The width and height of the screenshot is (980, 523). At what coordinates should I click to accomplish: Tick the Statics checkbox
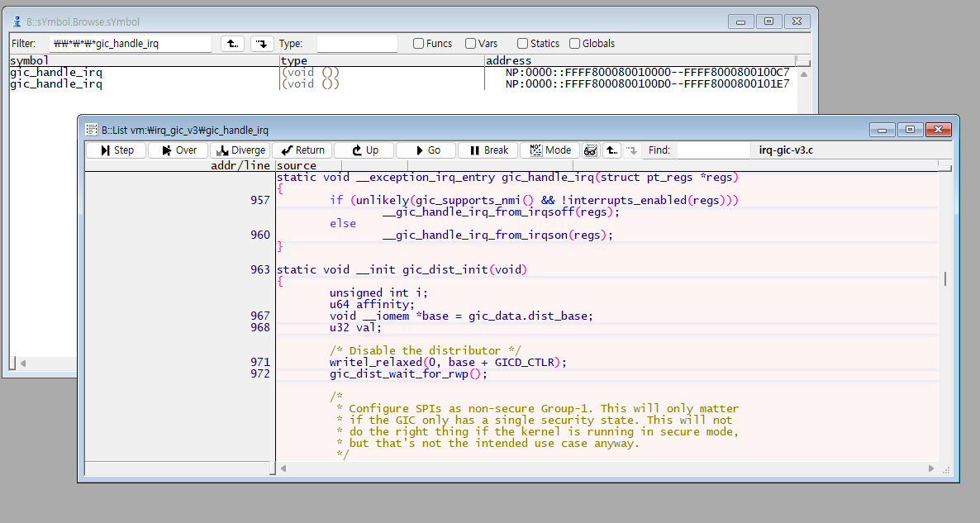pos(523,44)
